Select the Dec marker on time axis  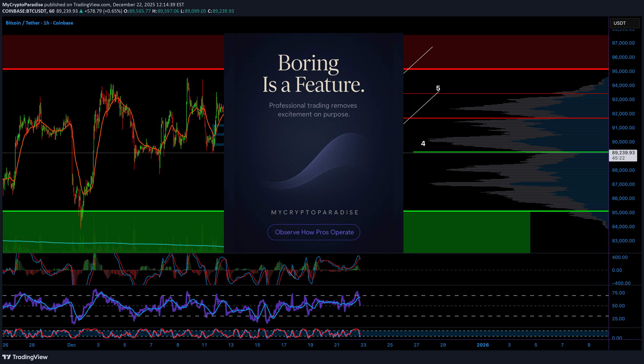pyautogui.click(x=72, y=345)
